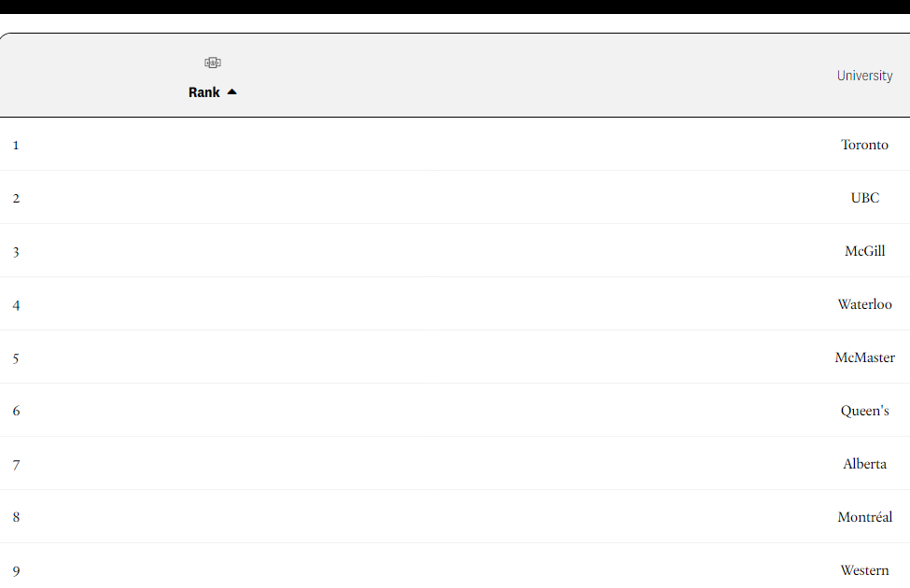Sort by the University column header
The image size is (910, 588).
pyautogui.click(x=864, y=76)
